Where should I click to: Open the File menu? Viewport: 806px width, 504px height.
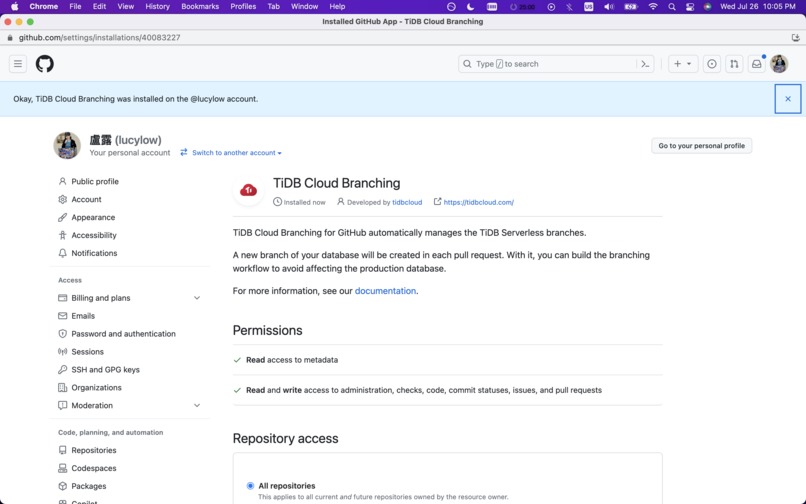point(75,7)
